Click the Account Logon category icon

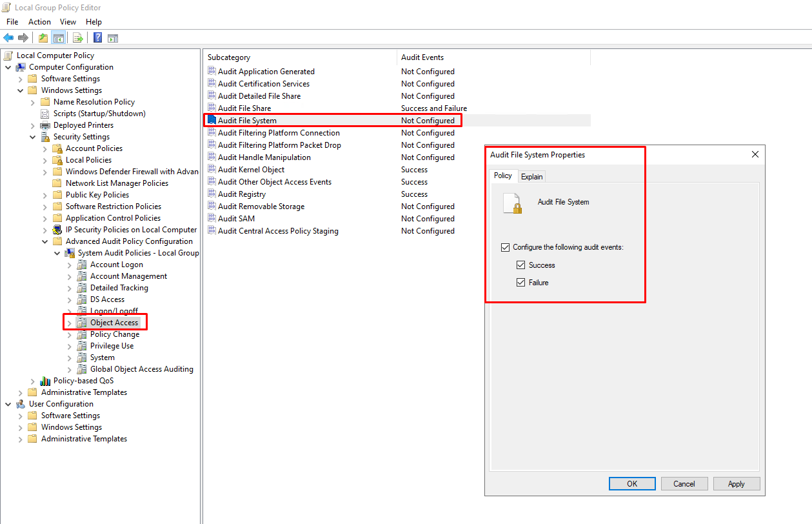pos(82,265)
